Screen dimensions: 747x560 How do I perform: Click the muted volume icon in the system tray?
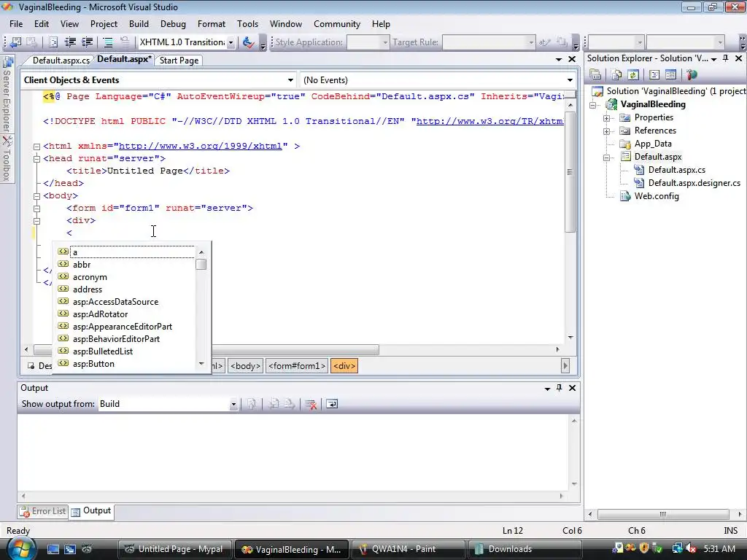point(691,548)
